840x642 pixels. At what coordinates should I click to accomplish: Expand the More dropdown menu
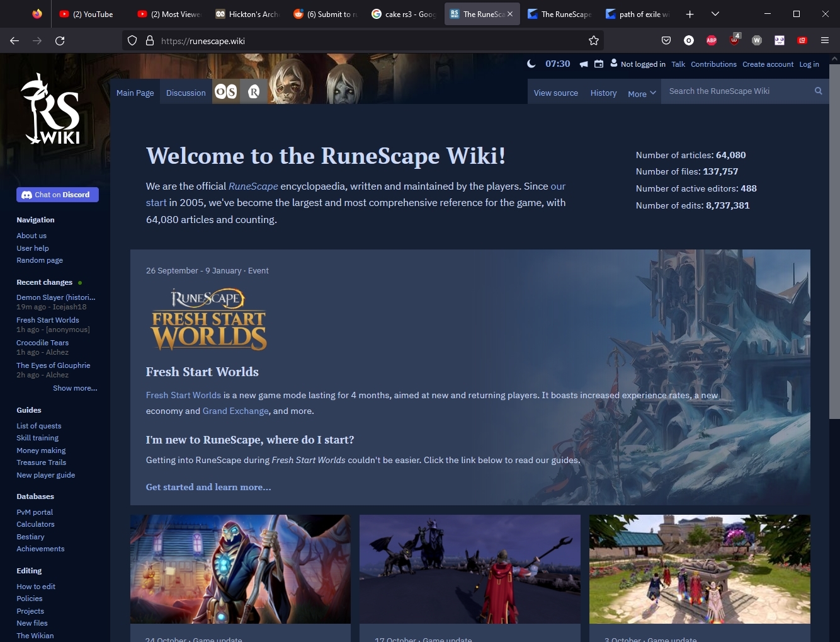coord(642,93)
